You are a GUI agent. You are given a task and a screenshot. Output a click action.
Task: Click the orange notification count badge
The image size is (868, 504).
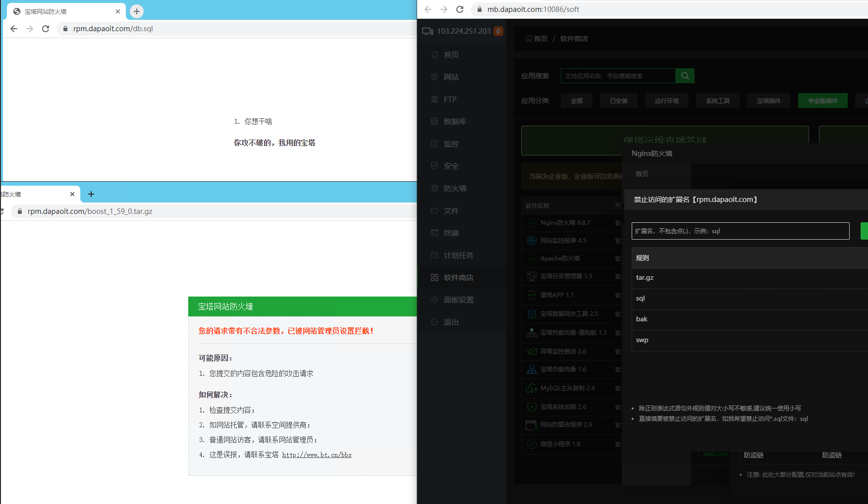coord(498,31)
